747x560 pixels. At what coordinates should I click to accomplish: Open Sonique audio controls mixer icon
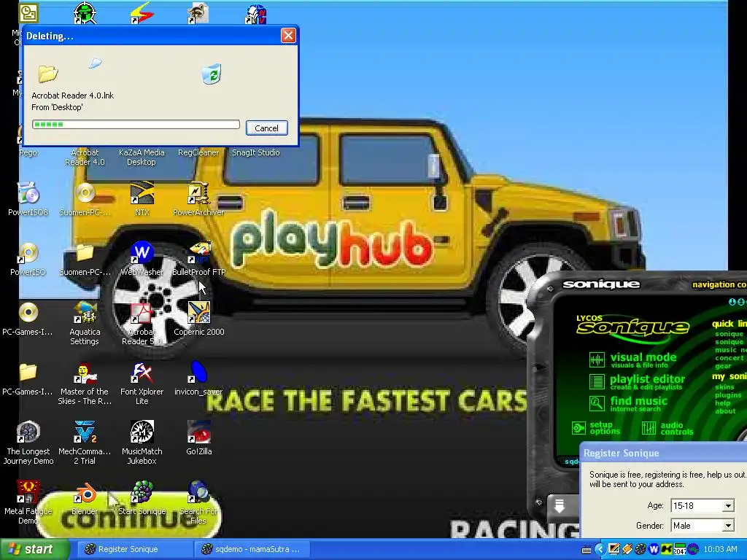coord(649,427)
